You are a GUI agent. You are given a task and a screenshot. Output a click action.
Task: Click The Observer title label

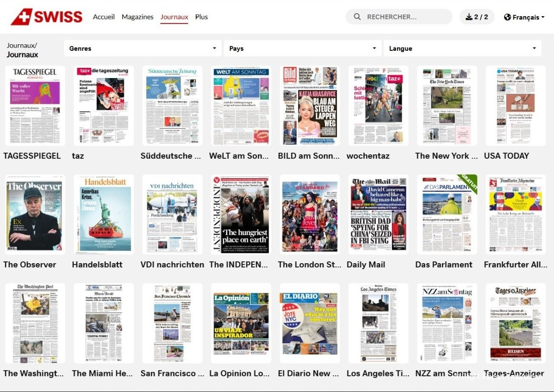(x=30, y=265)
